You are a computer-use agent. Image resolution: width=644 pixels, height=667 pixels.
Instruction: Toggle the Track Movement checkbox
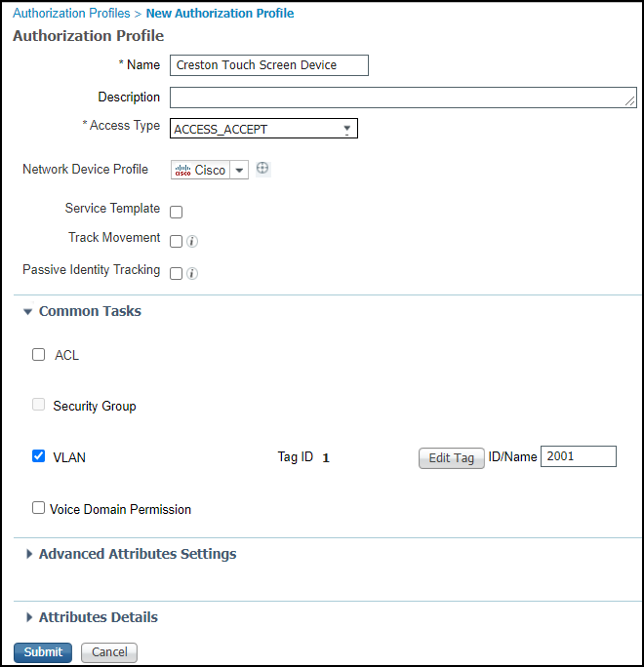[x=177, y=241]
